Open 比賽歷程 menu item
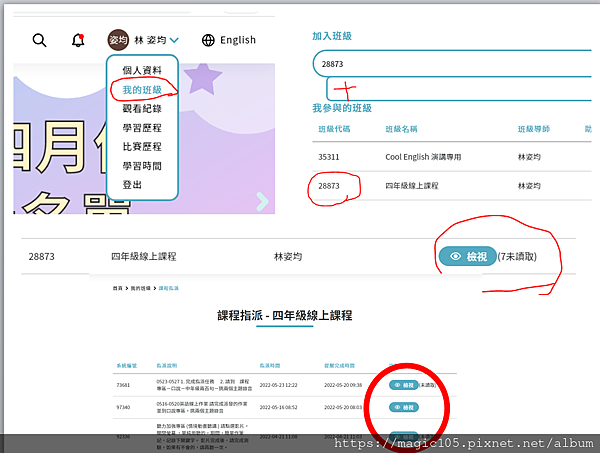Image resolution: width=600 pixels, height=453 pixels. tap(142, 147)
